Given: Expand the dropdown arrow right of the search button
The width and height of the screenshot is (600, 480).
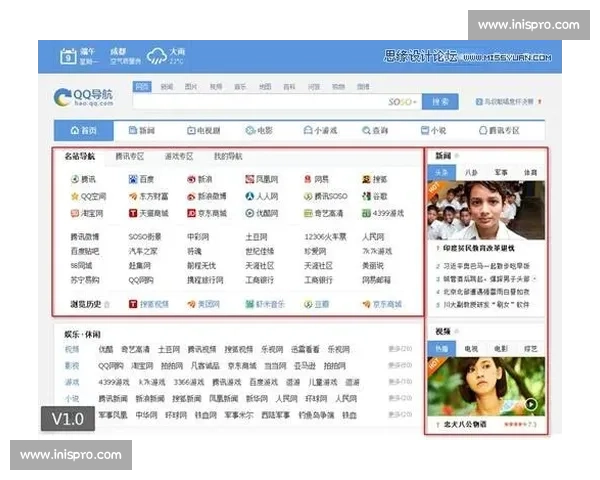Looking at the screenshot, I should (x=540, y=101).
